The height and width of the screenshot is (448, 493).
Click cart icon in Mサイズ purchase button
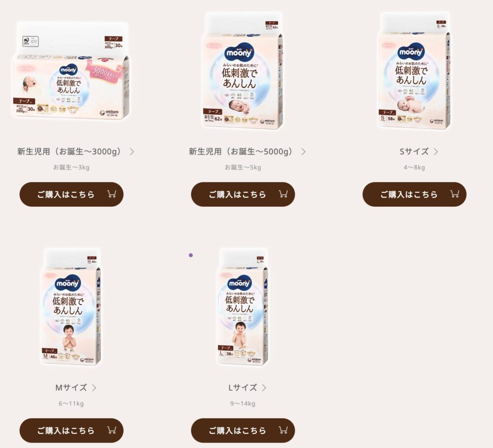(x=111, y=430)
